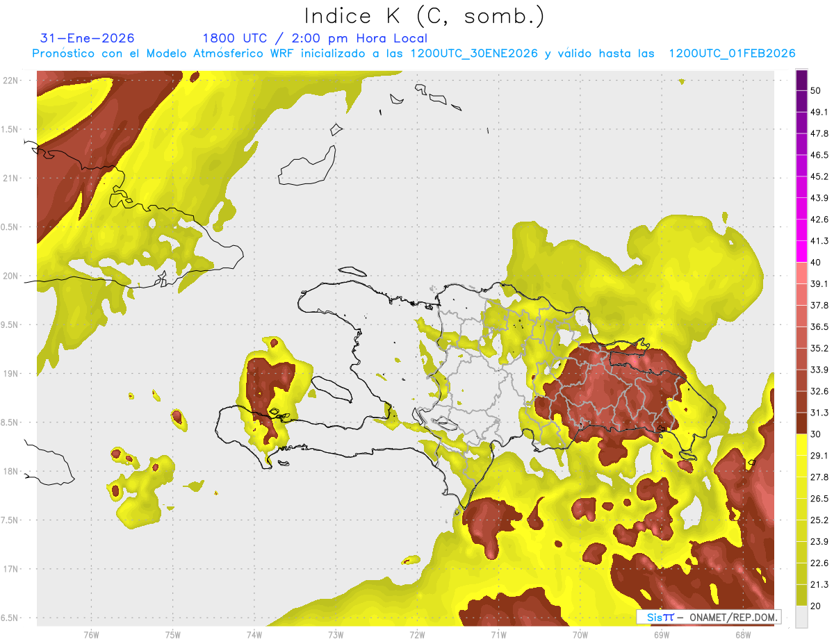Viewport: 834px width, 644px height.
Task: Click the '30' color scale label
Action: pyautogui.click(x=816, y=434)
